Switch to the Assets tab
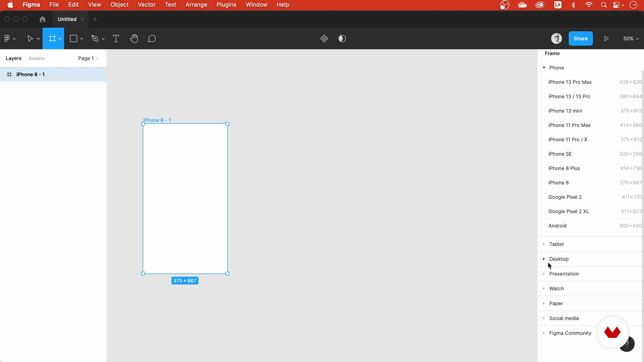Image resolution: width=644 pixels, height=362 pixels. pos(37,58)
